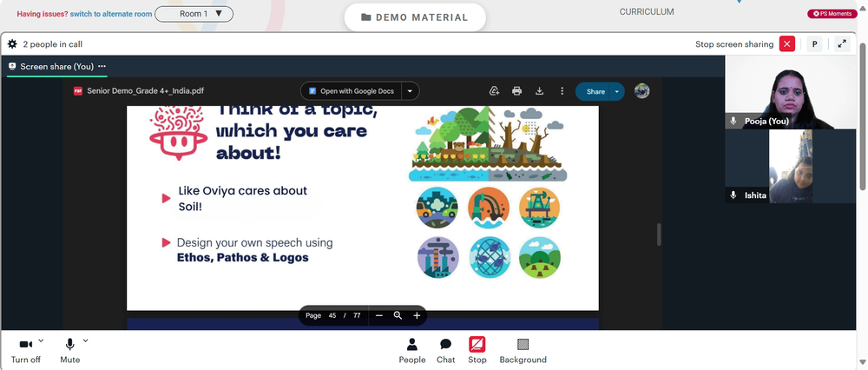Open the PDF more actions menu
This screenshot has height=370, width=868.
(562, 91)
